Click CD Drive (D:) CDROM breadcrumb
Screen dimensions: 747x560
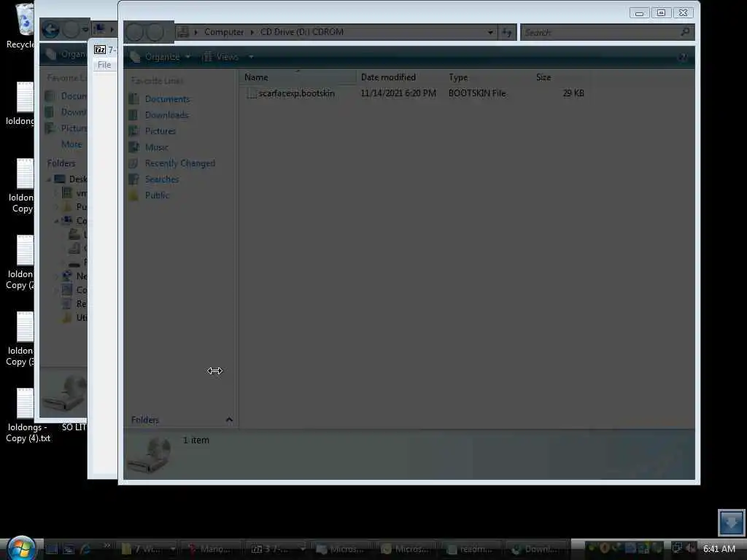pos(301,32)
